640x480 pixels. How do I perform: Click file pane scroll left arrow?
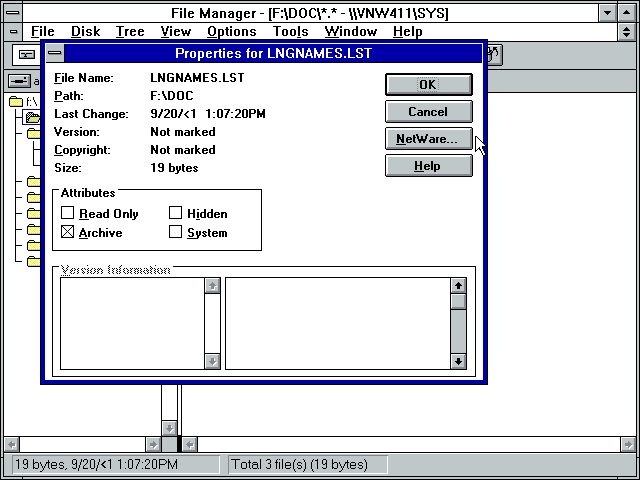(189, 444)
